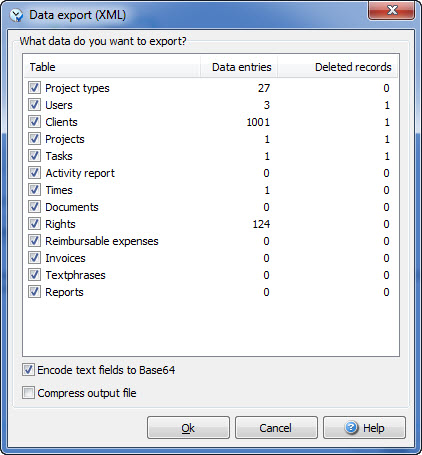Uncheck the Users table checkbox
The image size is (422, 455).
click(34, 105)
